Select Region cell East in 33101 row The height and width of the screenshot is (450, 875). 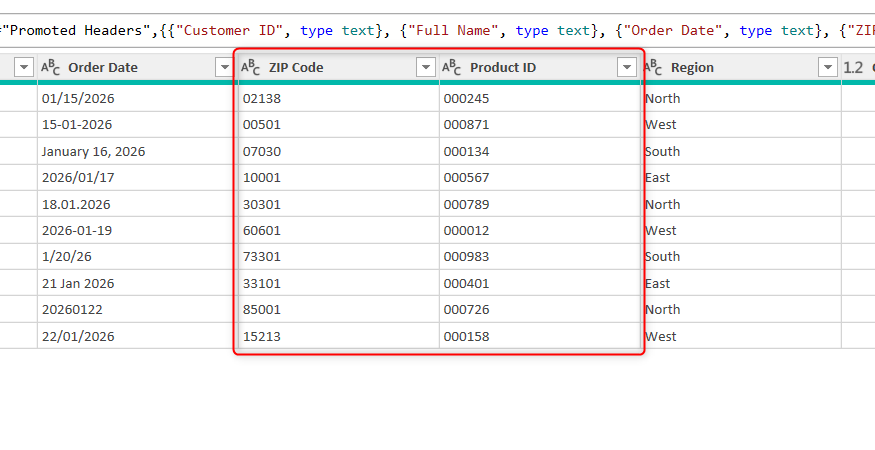coord(741,283)
